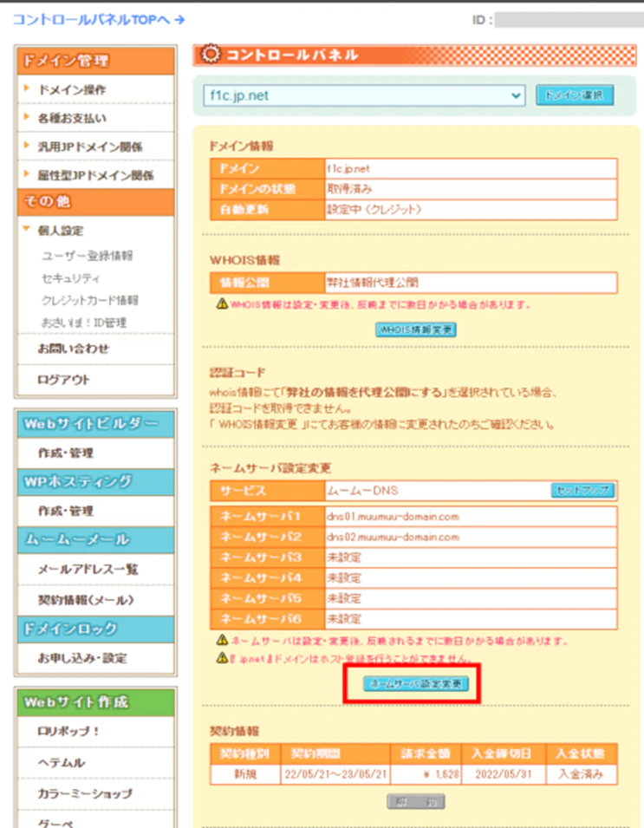Image resolution: width=644 pixels, height=828 pixels.
Task: Open セキュリティ settings
Action: tap(71, 277)
